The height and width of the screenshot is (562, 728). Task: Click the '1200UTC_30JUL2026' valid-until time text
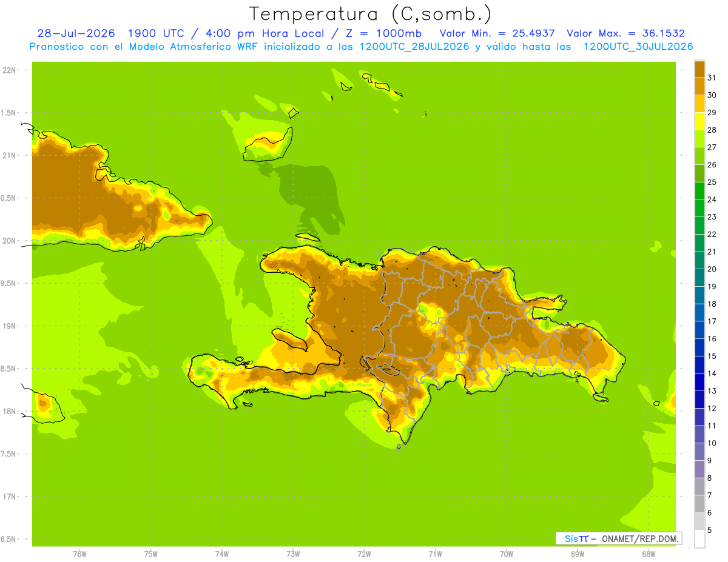coord(639,47)
